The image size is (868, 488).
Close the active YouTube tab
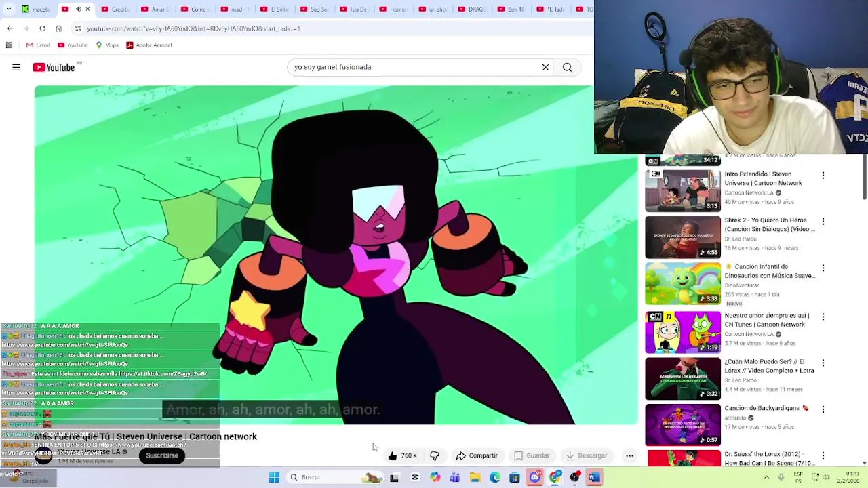click(x=87, y=9)
